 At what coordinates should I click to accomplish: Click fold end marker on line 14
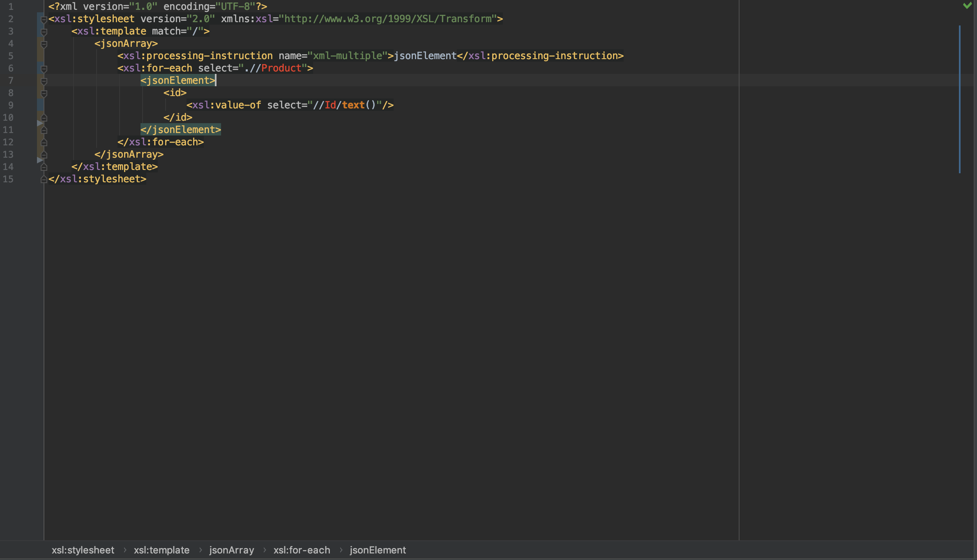tap(44, 167)
